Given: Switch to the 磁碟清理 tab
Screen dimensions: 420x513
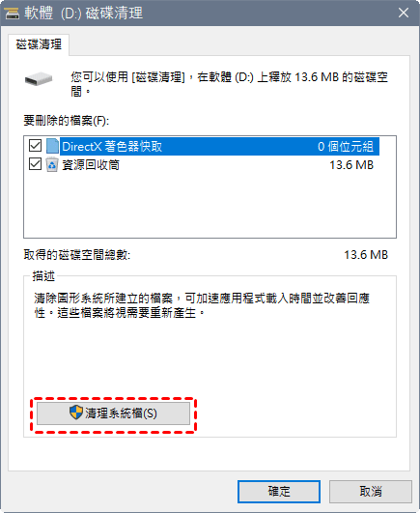Looking at the screenshot, I should pos(39,44).
